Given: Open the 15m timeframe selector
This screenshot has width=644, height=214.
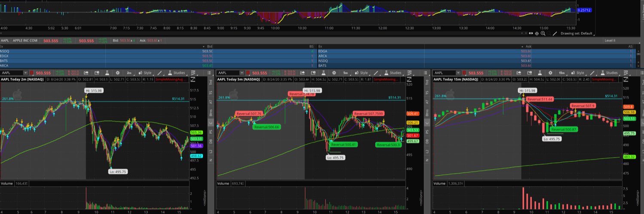Looking at the screenshot, I should pos(562,73).
